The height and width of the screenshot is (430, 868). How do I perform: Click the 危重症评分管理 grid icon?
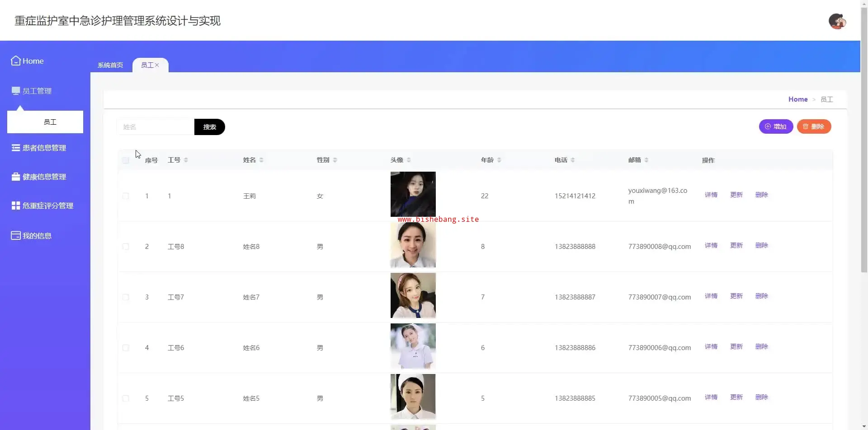click(16, 206)
